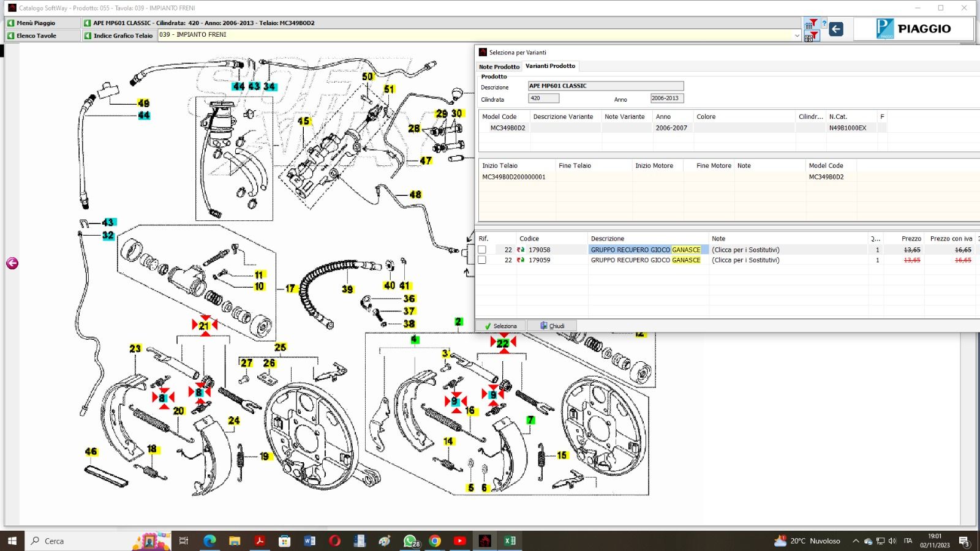Select part number 17 label in diagram
The width and height of the screenshot is (980, 551).
290,288
